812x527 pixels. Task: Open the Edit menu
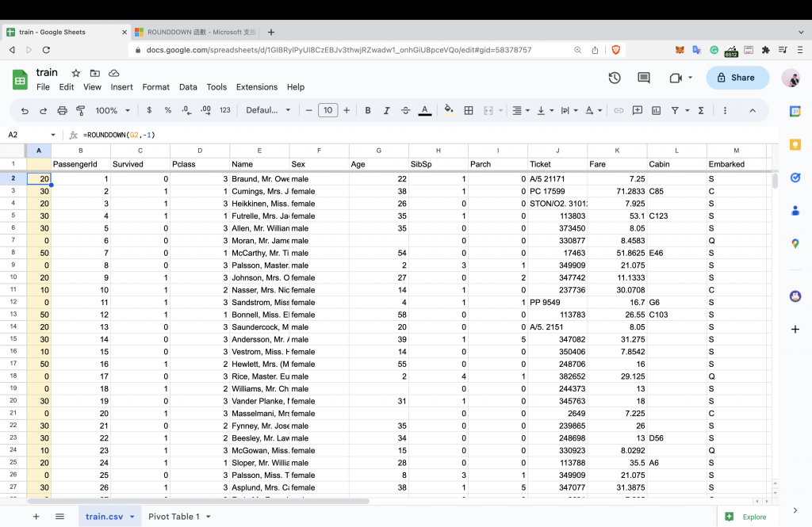tap(67, 87)
